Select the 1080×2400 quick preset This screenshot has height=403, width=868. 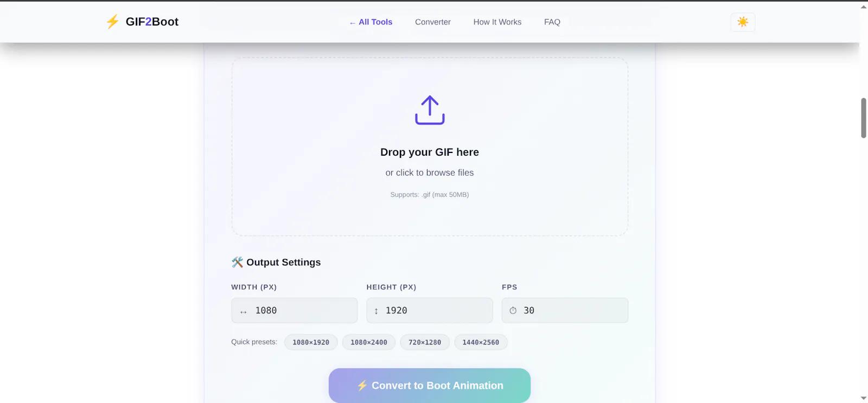(x=369, y=342)
